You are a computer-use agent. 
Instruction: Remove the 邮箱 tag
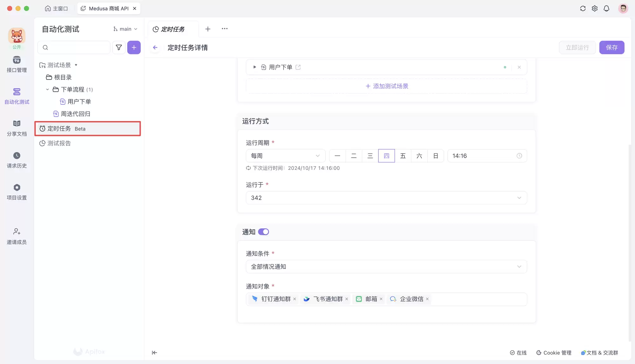click(381, 299)
